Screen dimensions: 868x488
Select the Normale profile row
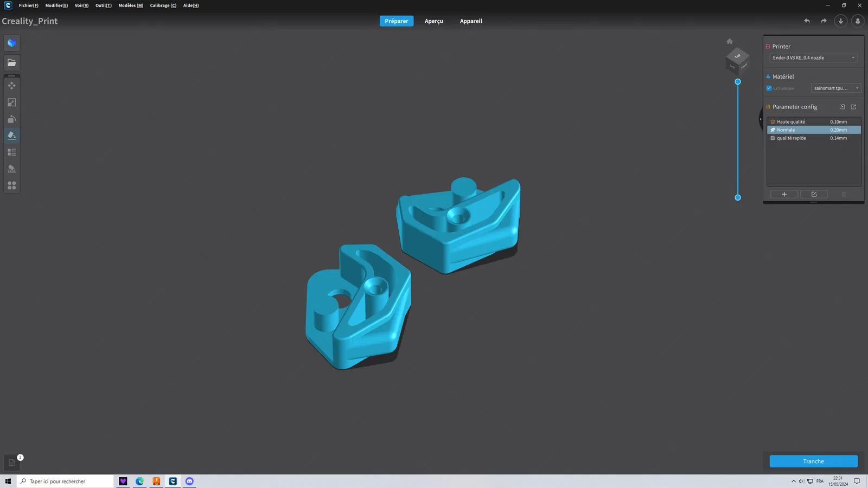pyautogui.click(x=814, y=130)
